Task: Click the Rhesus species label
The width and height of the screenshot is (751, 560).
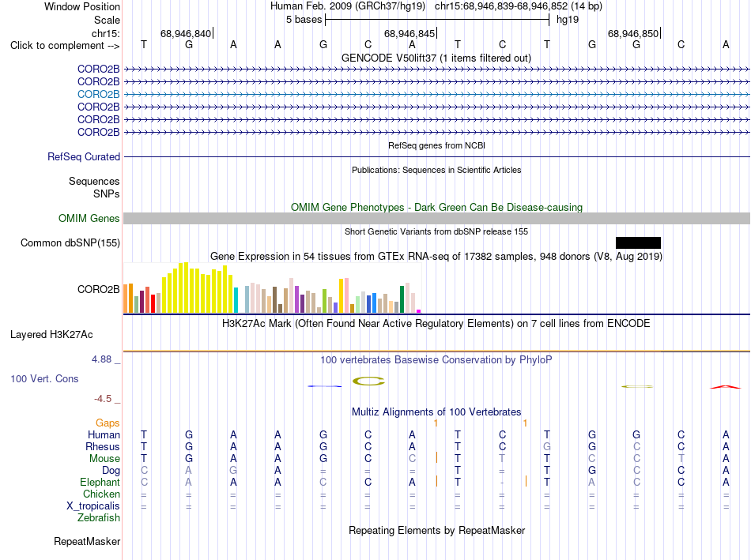Action: [x=103, y=446]
